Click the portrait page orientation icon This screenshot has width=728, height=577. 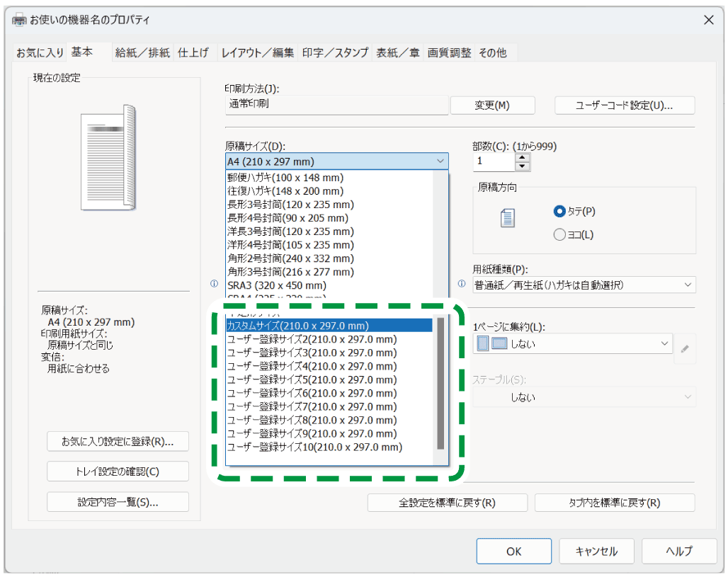coord(507,219)
